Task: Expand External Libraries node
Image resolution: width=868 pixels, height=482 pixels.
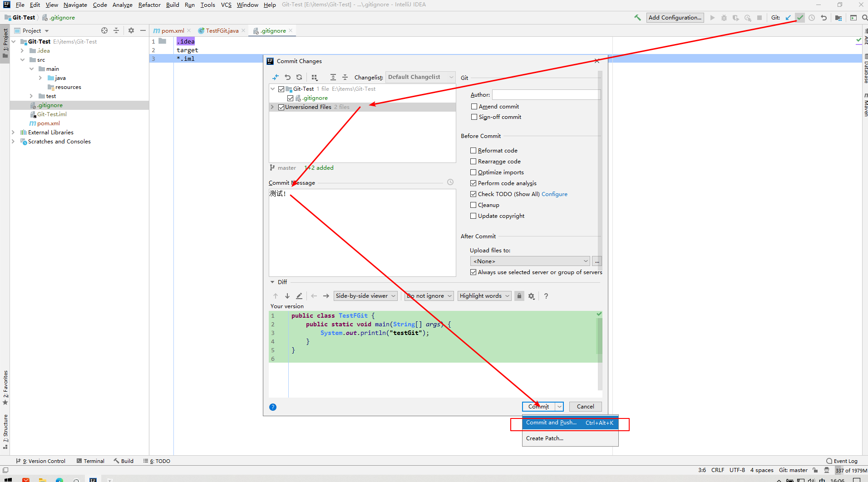Action: click(x=13, y=133)
